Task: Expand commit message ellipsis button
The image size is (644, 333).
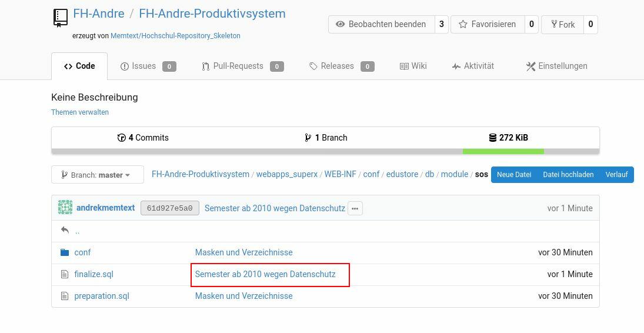Action: point(355,208)
